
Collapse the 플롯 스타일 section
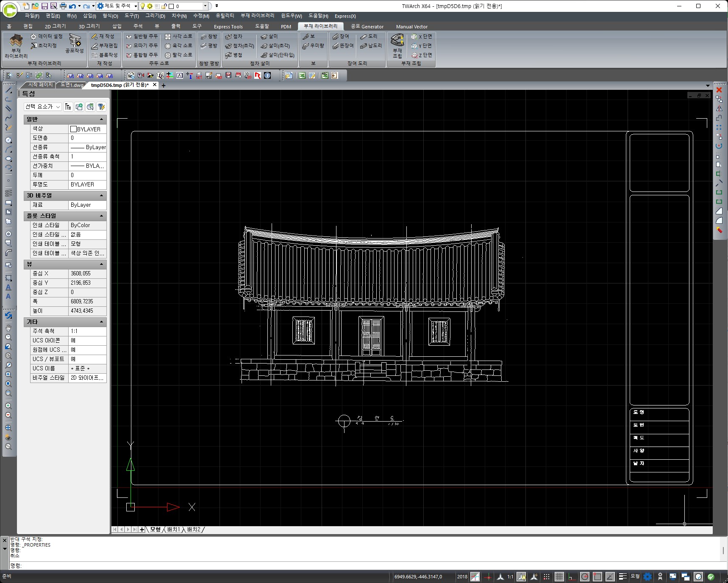pos(101,216)
